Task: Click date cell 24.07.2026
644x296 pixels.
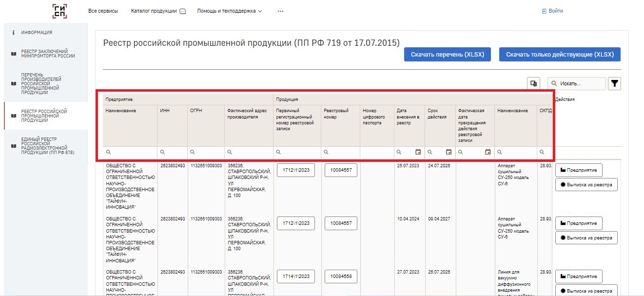Action: pos(439,166)
